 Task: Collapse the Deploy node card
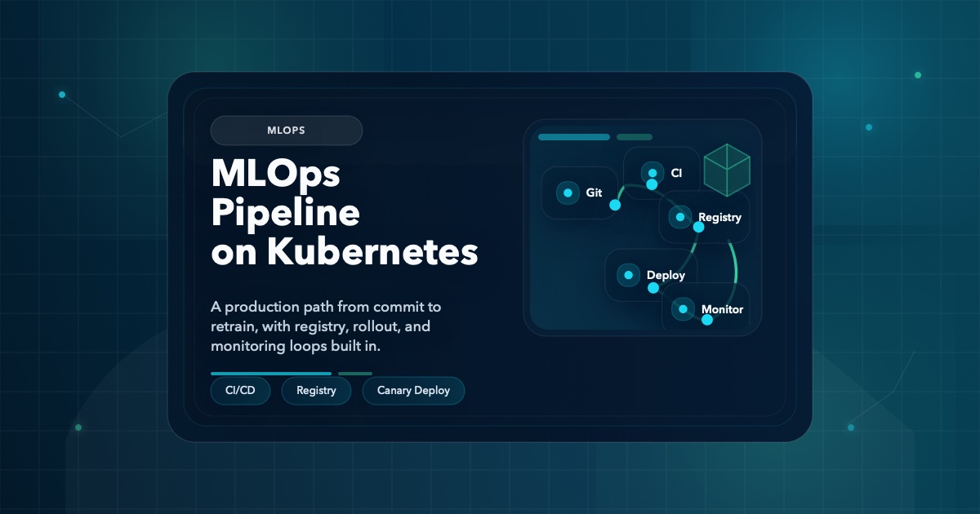(649, 276)
